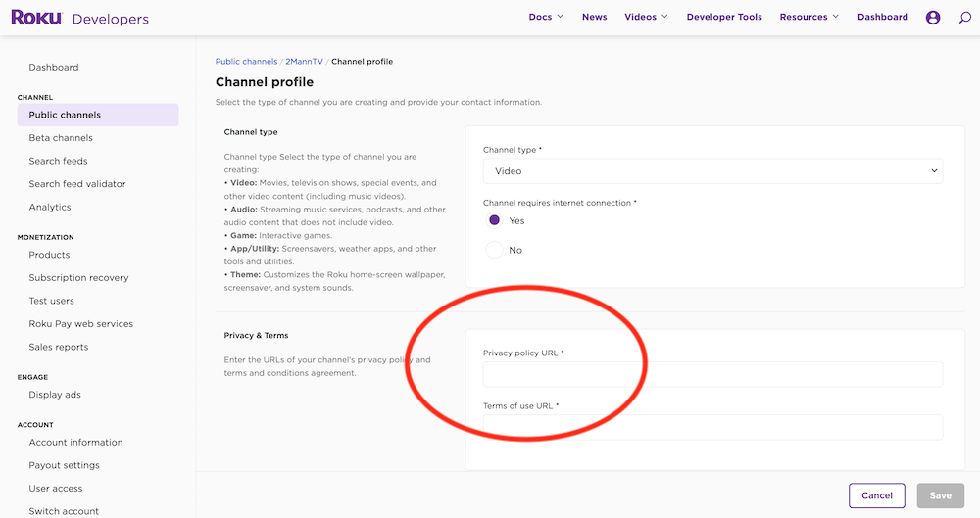Open Account information in the sidebar
The width and height of the screenshot is (980, 518).
(x=75, y=443)
